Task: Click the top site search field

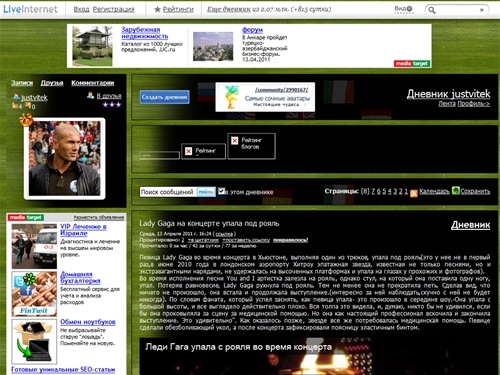Action: [458, 10]
